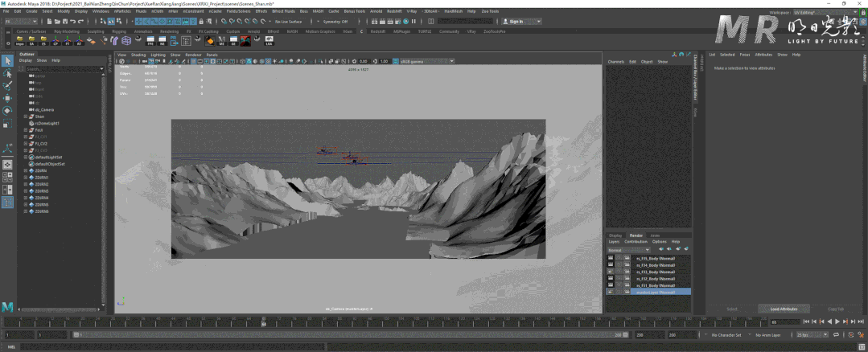Select the arrow Select tool in toolbox
Screen dimensions: 868x352
click(x=8, y=61)
